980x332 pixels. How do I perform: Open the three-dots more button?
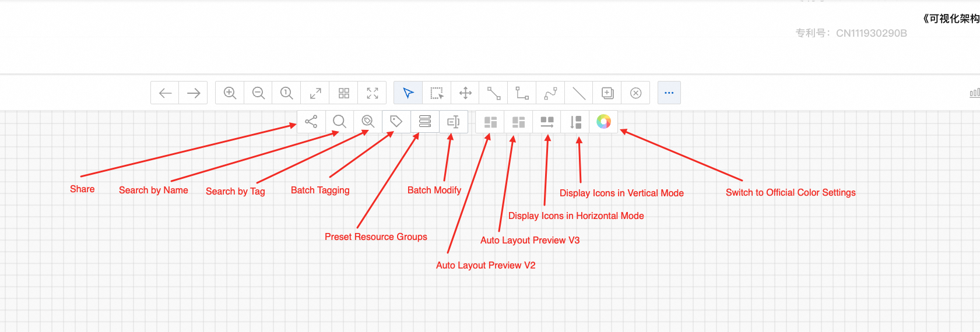point(669,93)
